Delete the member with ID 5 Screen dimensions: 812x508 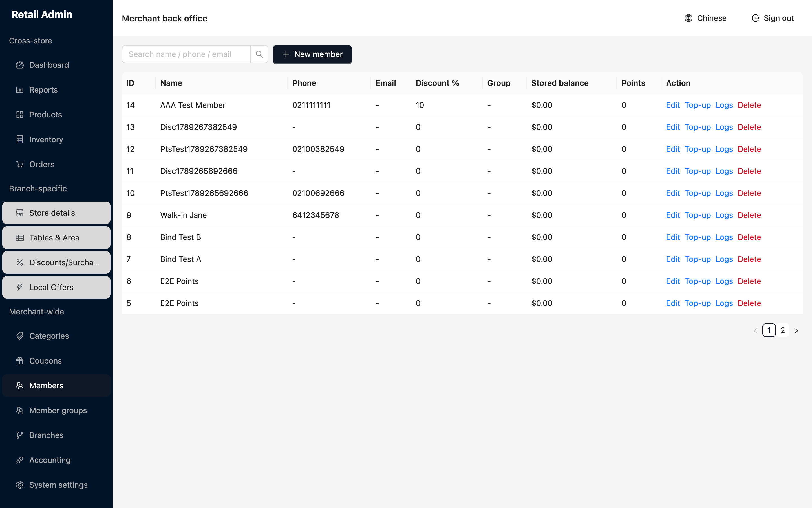pos(749,303)
